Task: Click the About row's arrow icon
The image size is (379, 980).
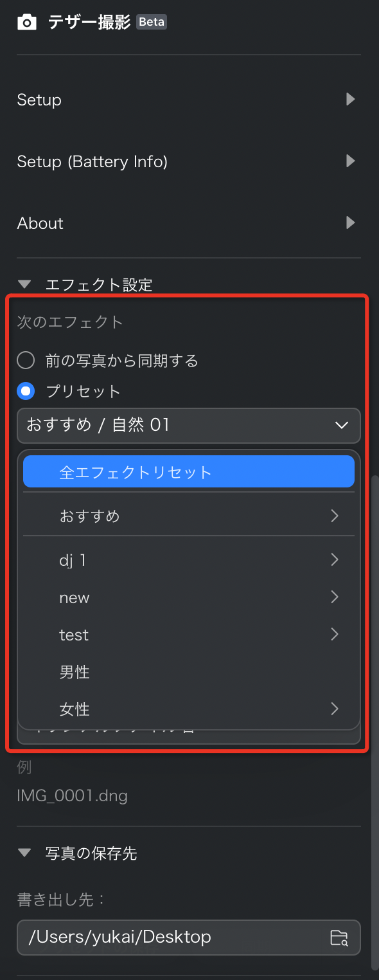Action: click(x=350, y=222)
